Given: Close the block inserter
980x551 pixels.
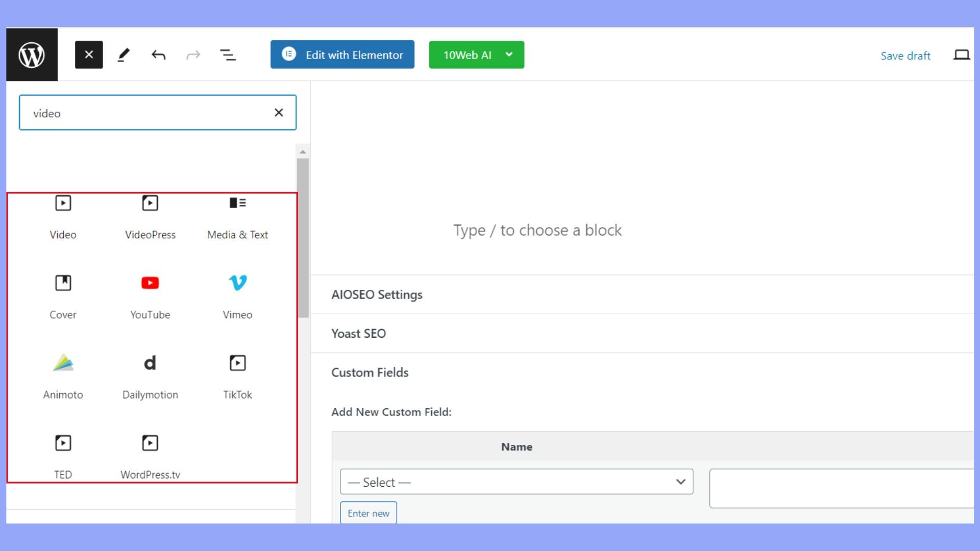Looking at the screenshot, I should [89, 55].
